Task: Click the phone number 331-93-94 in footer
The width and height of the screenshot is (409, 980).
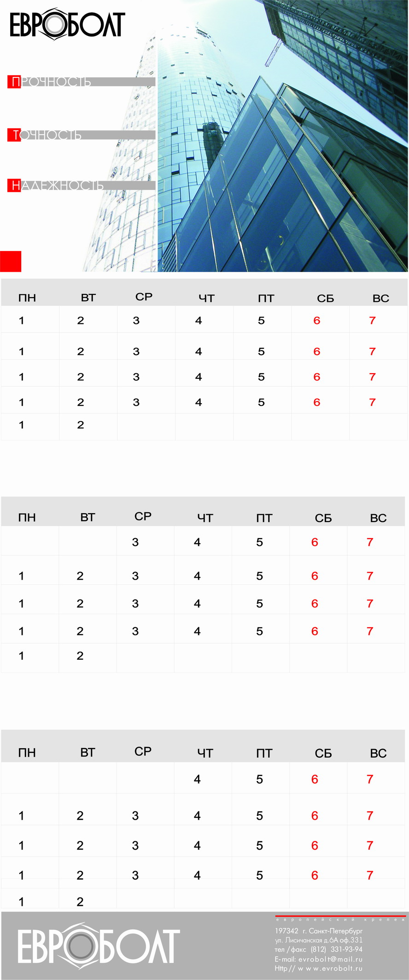Action: coord(346,950)
